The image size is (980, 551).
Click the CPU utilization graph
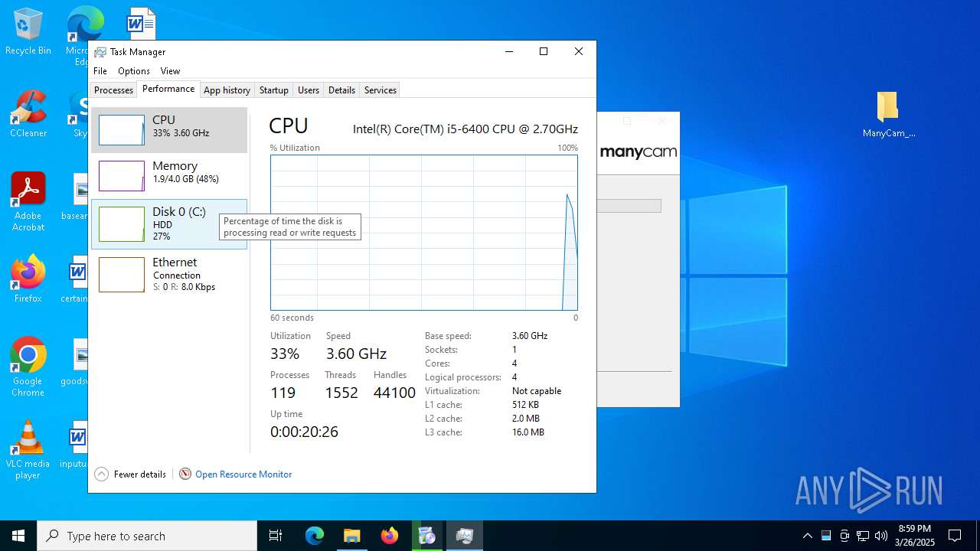423,233
